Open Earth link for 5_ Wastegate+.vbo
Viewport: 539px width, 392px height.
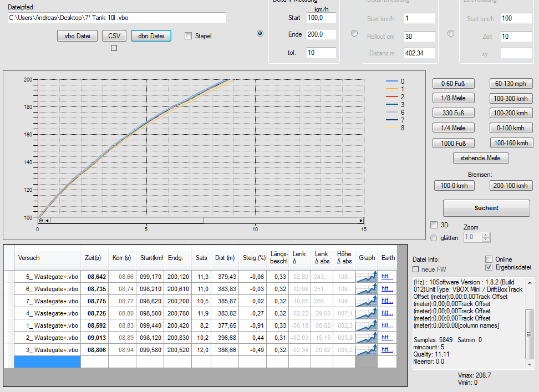click(x=387, y=276)
